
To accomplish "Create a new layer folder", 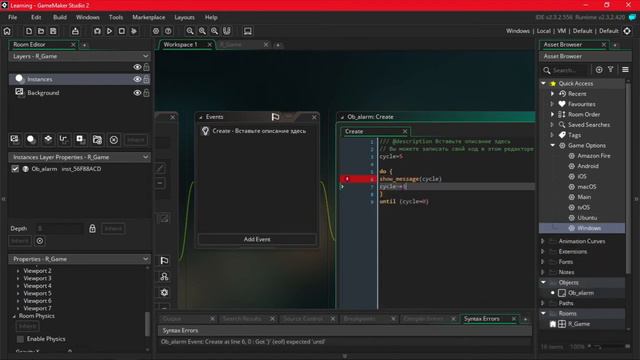I will click(97, 140).
